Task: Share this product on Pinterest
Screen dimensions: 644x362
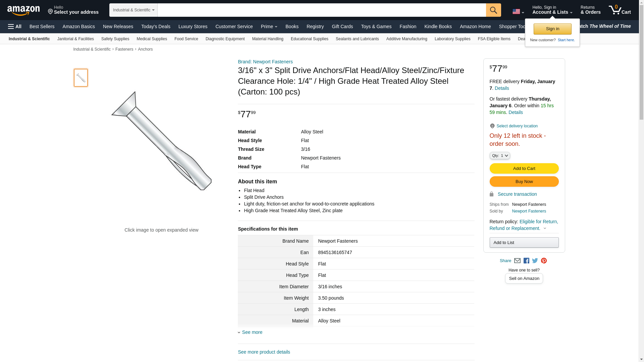Action: pos(544,261)
